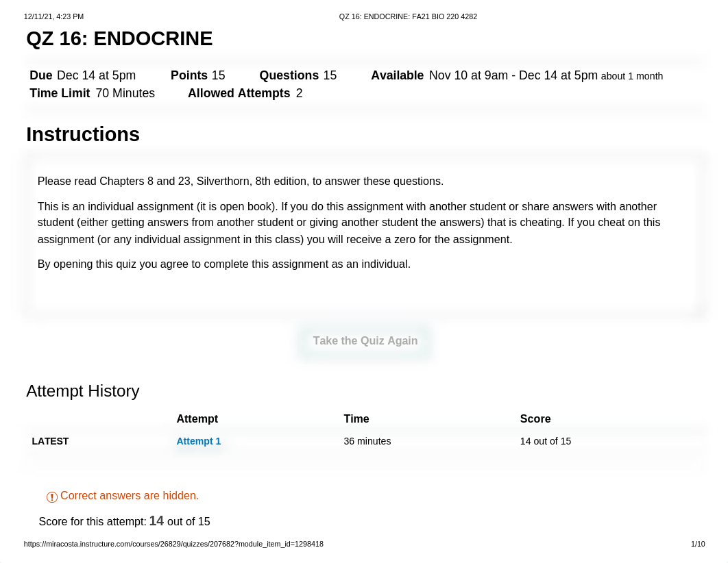
Task: Click the 36 minutes time cell
Action: point(367,441)
